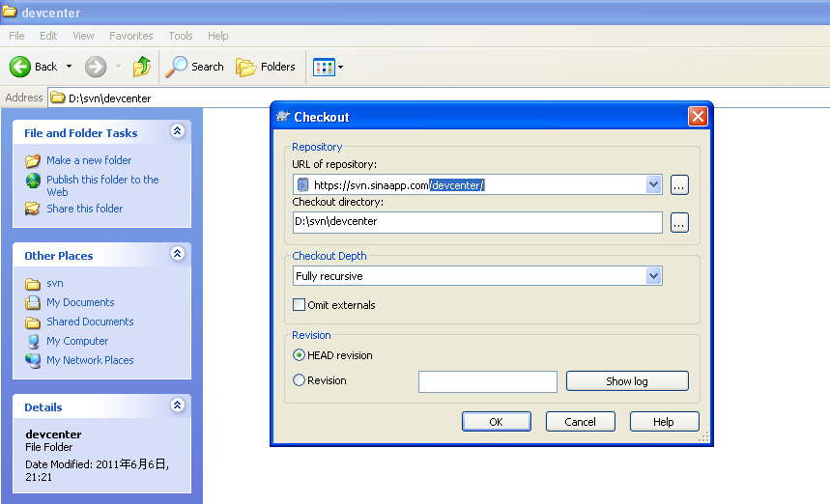Viewport: 830px width, 504px height.
Task: Click the Forward arrow icon
Action: (x=96, y=67)
